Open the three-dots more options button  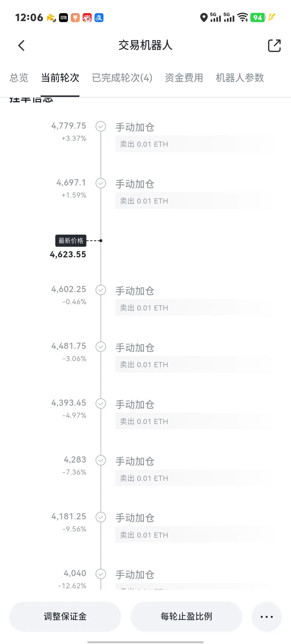[x=267, y=617]
